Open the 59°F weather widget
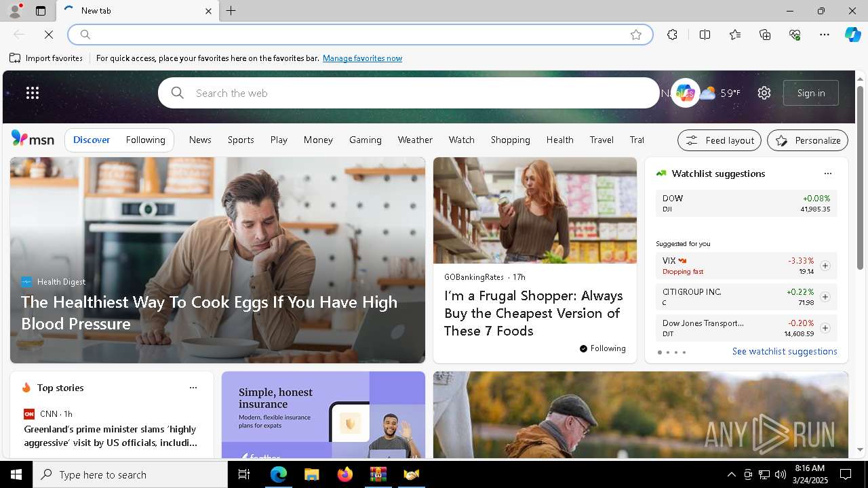 click(x=721, y=93)
